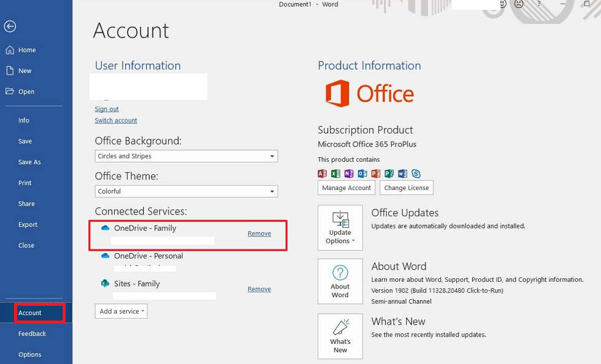Open the Share page
601x364 pixels.
(x=26, y=204)
